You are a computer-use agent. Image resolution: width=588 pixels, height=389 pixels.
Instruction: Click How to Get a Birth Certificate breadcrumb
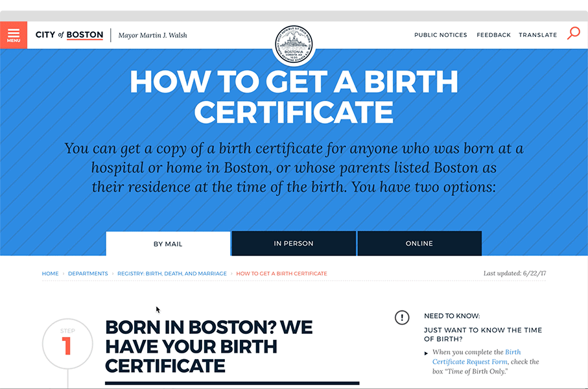click(281, 274)
